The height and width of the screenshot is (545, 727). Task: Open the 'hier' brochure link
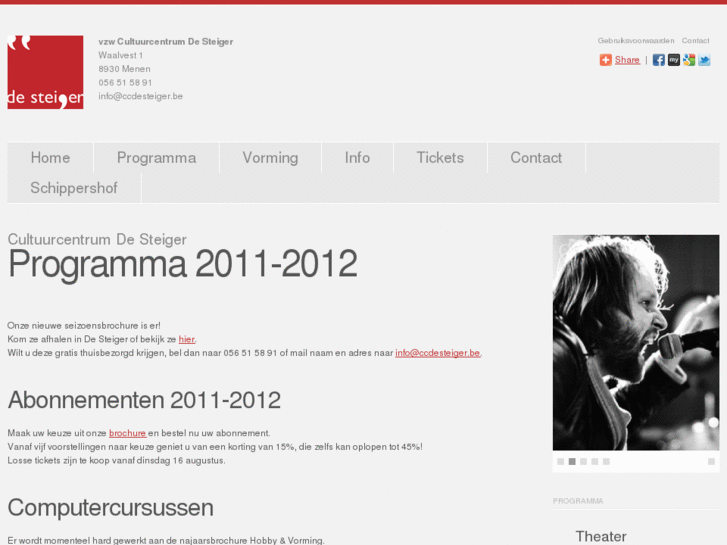(186, 339)
